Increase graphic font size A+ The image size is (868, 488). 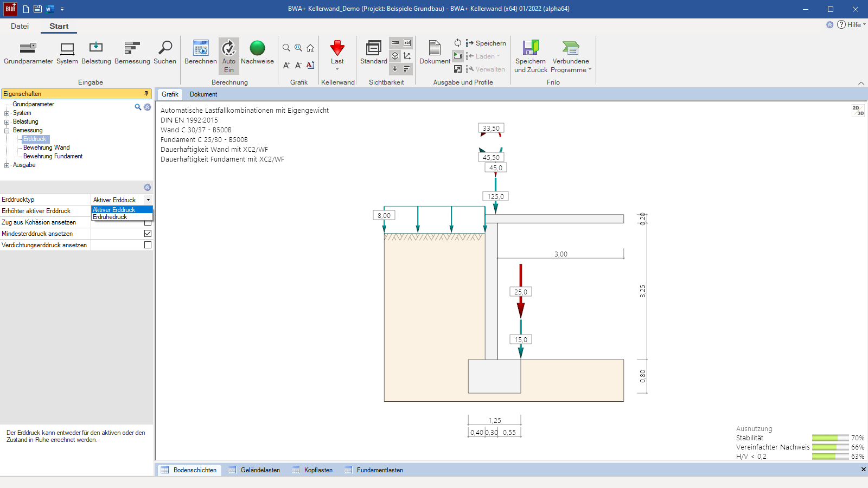(286, 65)
